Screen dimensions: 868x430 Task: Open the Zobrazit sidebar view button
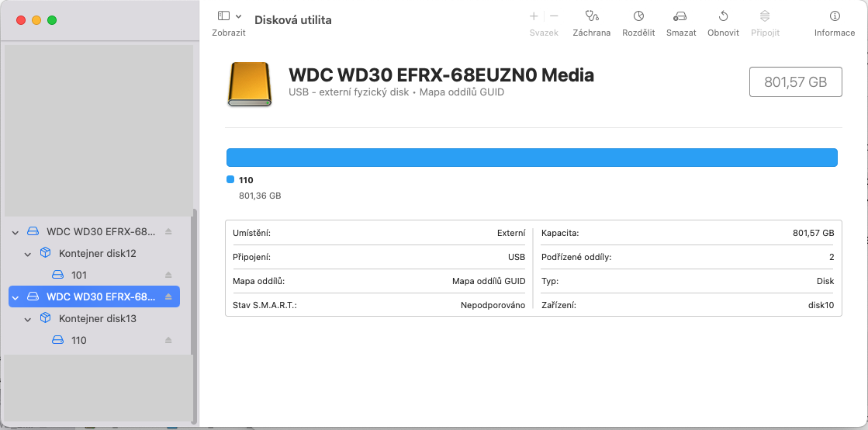(x=223, y=16)
